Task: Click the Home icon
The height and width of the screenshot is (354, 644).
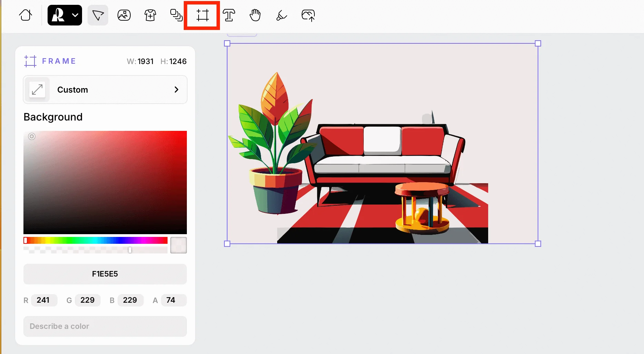Action: pyautogui.click(x=26, y=15)
